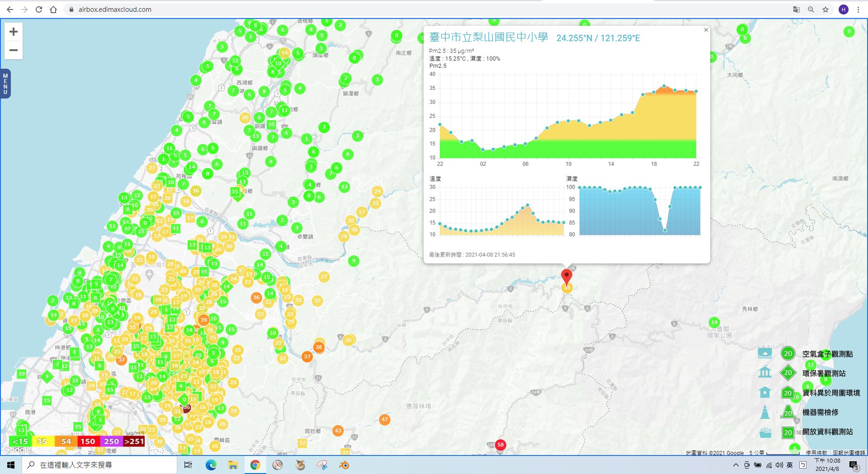Click the lowest point on humidity chart
This screenshot has height=474, width=868.
tap(665, 230)
